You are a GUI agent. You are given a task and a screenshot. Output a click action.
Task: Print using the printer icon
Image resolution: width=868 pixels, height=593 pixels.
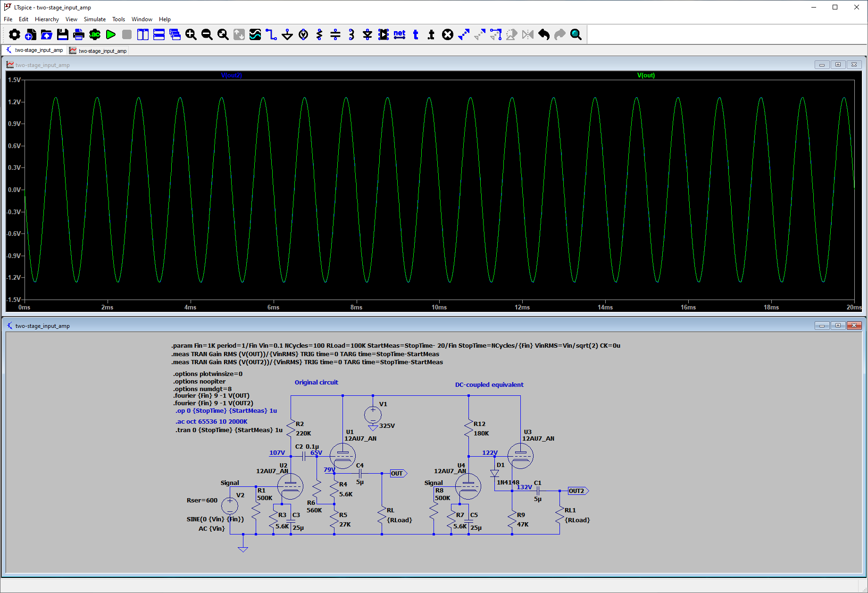tap(79, 34)
